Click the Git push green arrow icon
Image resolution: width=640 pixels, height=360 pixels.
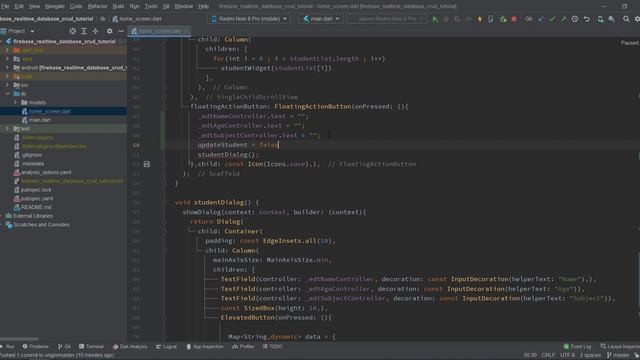tap(563, 19)
